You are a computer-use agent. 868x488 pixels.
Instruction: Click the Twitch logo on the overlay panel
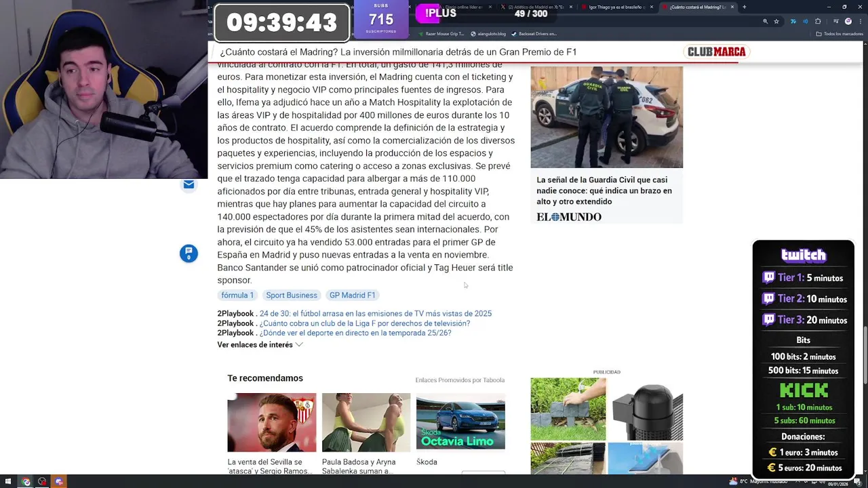click(x=804, y=256)
